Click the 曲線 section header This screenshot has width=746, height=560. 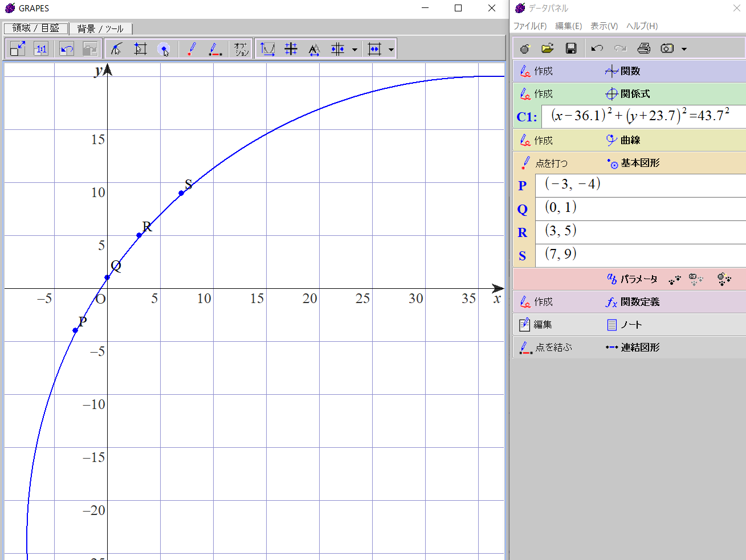[623, 140]
